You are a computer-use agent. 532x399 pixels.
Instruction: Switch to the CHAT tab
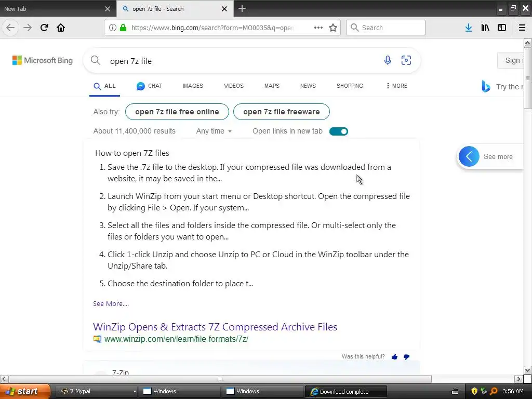coord(149,86)
